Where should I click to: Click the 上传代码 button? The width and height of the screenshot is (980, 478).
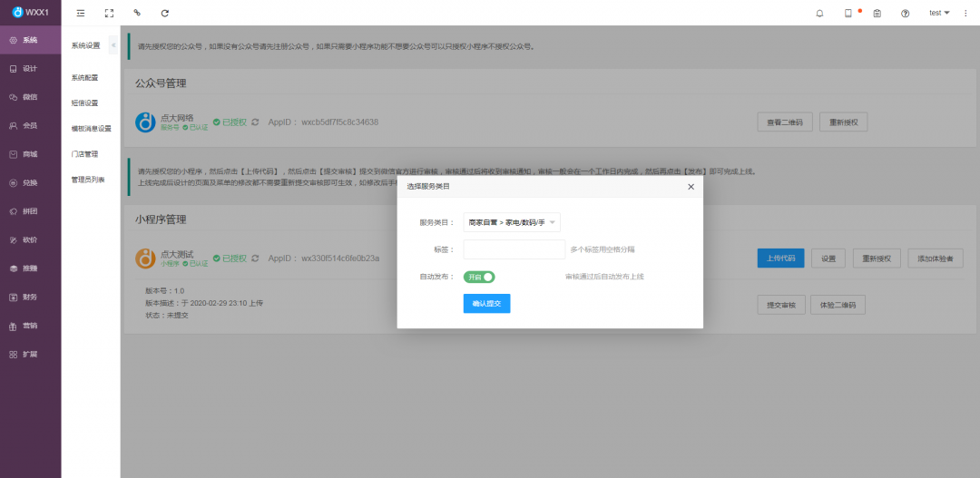point(780,259)
